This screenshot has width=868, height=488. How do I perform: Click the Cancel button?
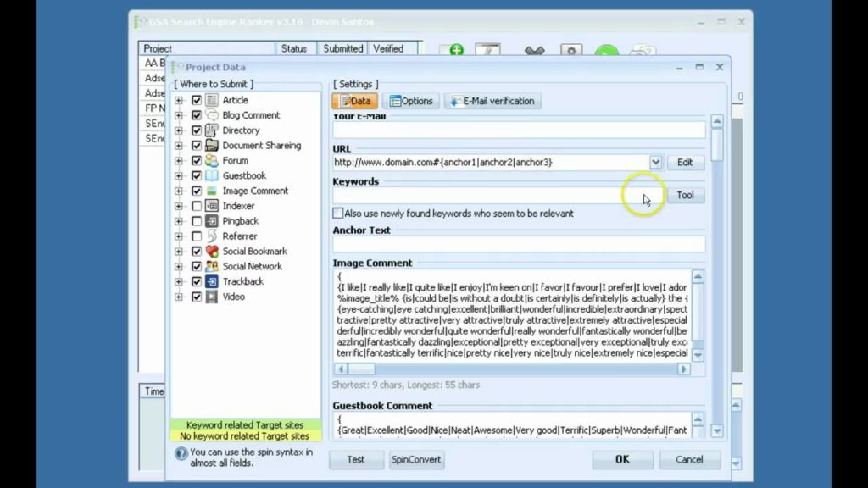coord(689,459)
